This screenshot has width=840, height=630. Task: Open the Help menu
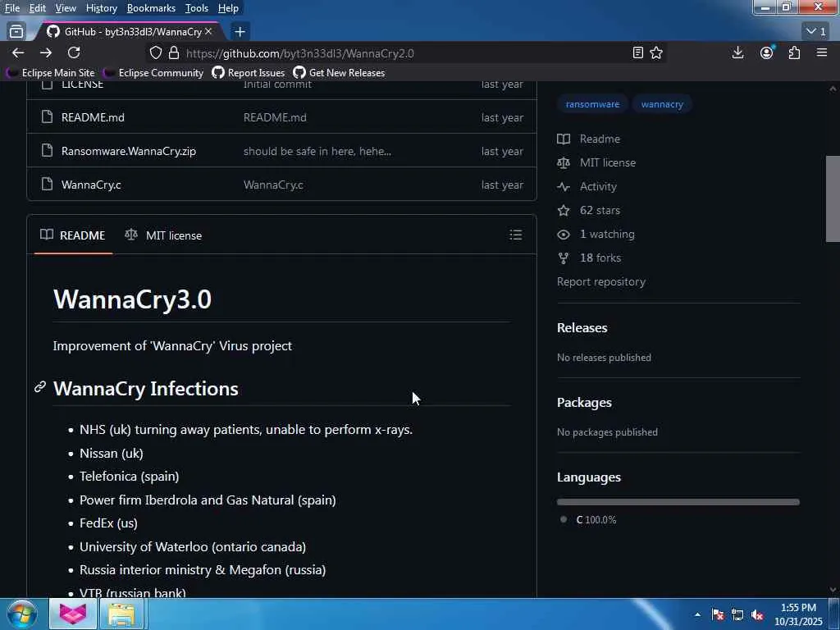[x=228, y=8]
